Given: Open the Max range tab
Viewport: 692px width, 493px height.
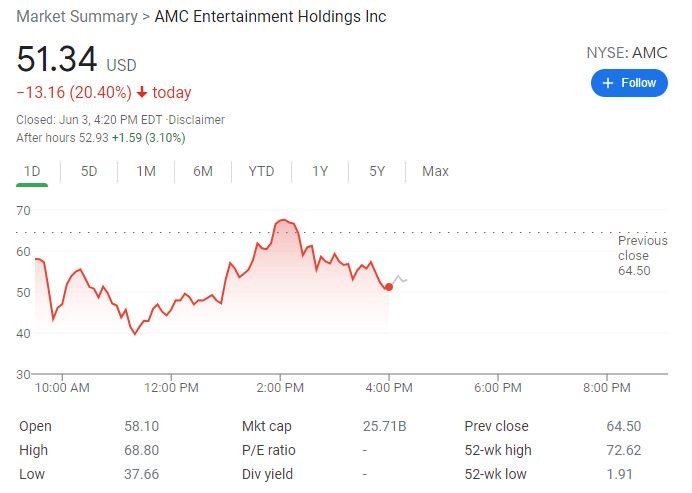Looking at the screenshot, I should 435,171.
